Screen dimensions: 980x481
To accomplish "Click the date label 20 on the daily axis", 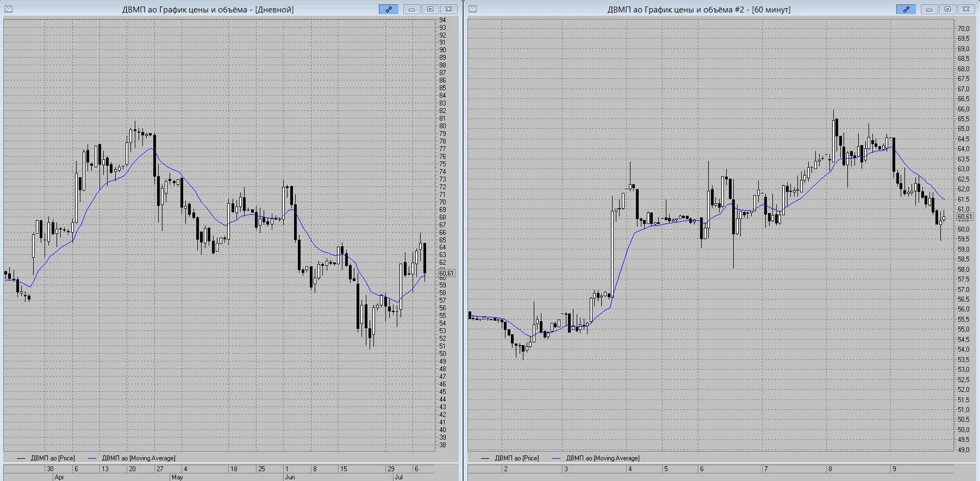I will tap(132, 469).
